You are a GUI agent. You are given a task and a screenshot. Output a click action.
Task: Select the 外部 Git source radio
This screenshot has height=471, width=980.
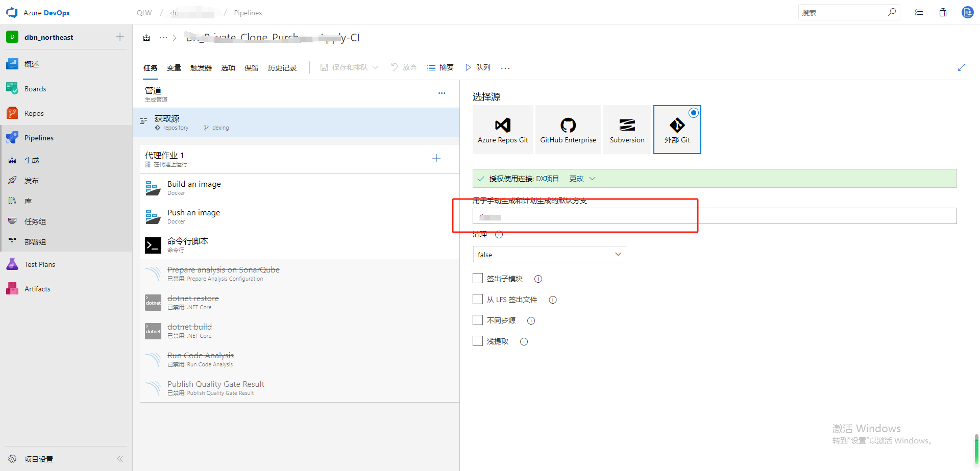694,113
